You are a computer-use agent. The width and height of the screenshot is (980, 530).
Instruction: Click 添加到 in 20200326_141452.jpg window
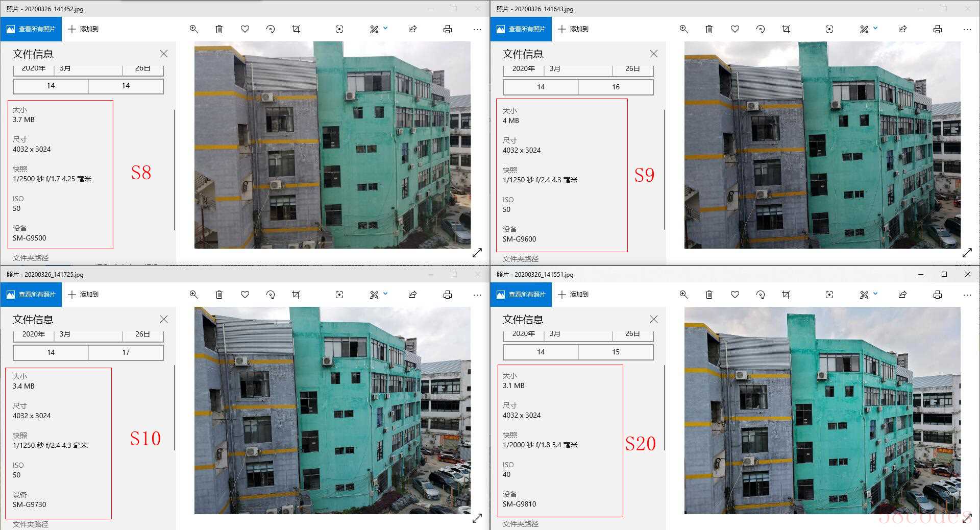(x=83, y=29)
